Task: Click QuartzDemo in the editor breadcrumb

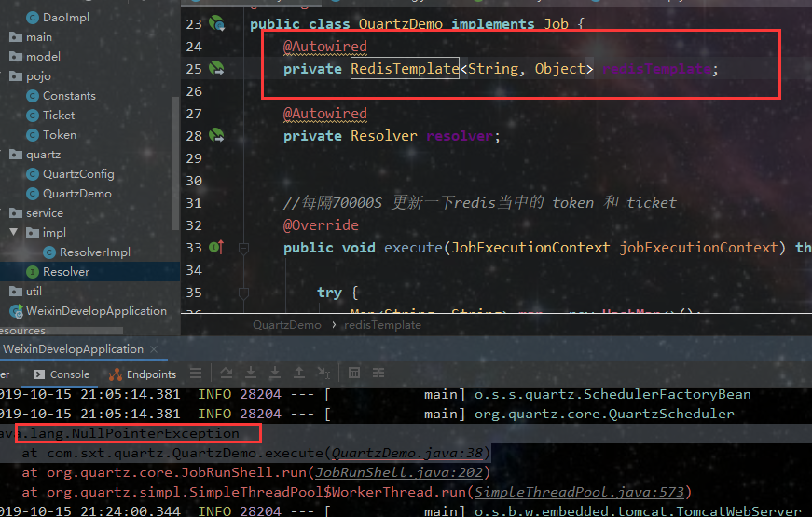Action: 287,325
